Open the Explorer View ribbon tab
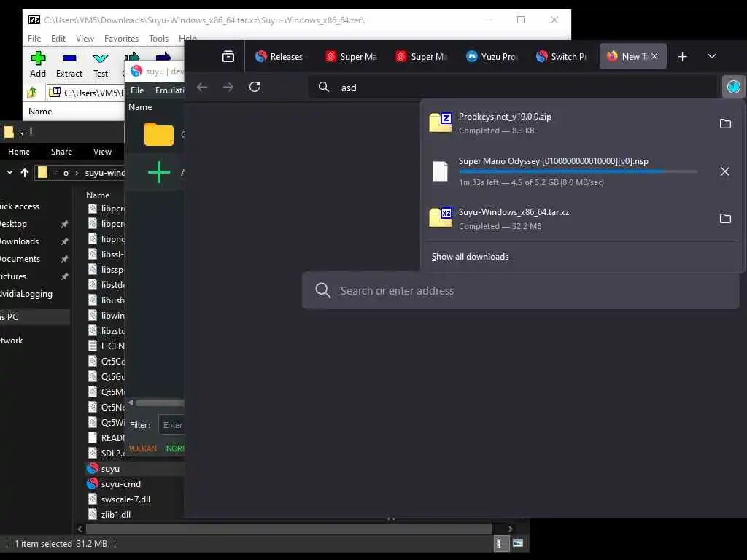Image resolution: width=747 pixels, height=560 pixels. (102, 152)
